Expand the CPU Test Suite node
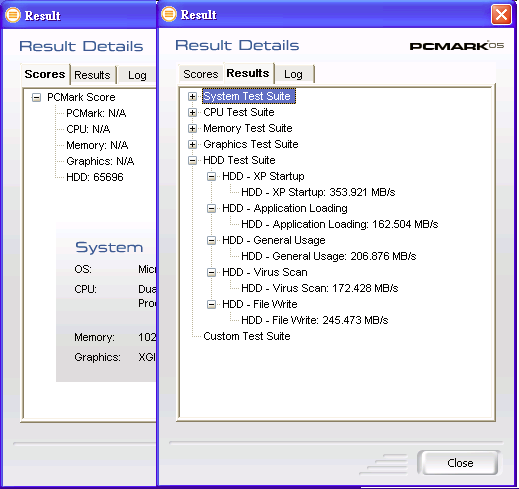The height and width of the screenshot is (489, 519). point(192,112)
